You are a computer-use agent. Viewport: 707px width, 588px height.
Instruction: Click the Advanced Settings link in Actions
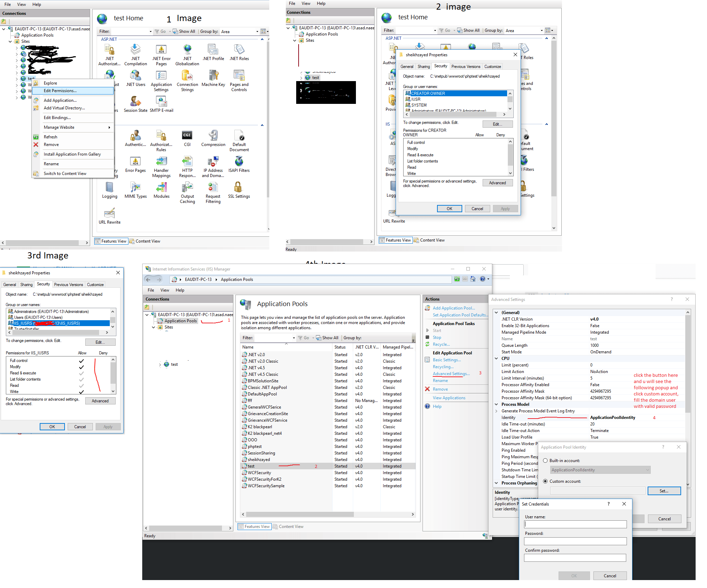(451, 374)
